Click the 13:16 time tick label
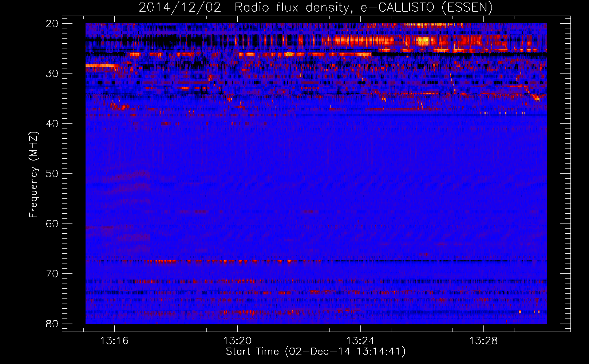The width and height of the screenshot is (589, 364). coord(115,341)
